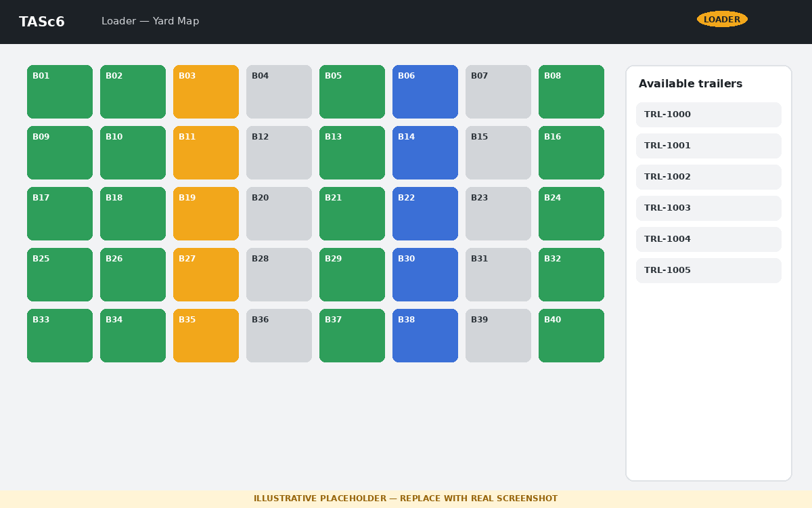Screen dimensions: 812x508
Task: Select gray bay B28
Action: click(279, 275)
